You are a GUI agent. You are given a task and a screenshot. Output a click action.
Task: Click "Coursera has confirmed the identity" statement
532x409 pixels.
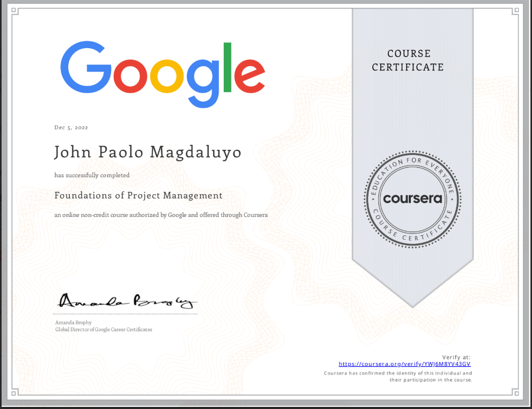[x=398, y=376]
